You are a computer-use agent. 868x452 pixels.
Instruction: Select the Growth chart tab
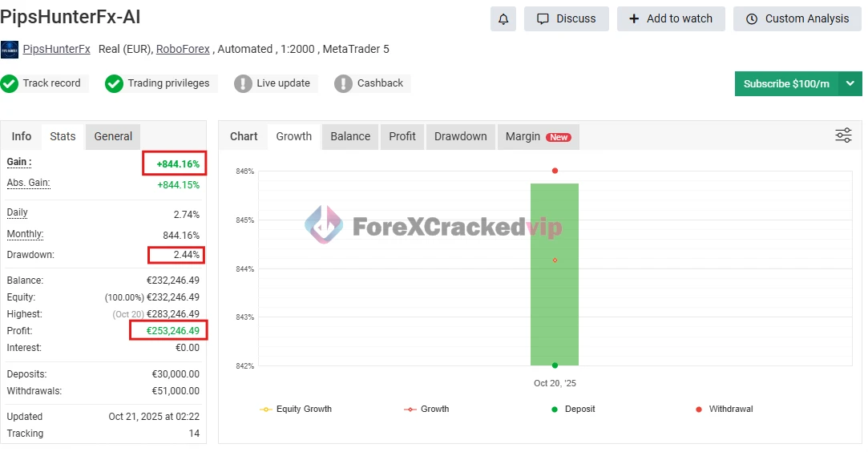[x=294, y=136]
